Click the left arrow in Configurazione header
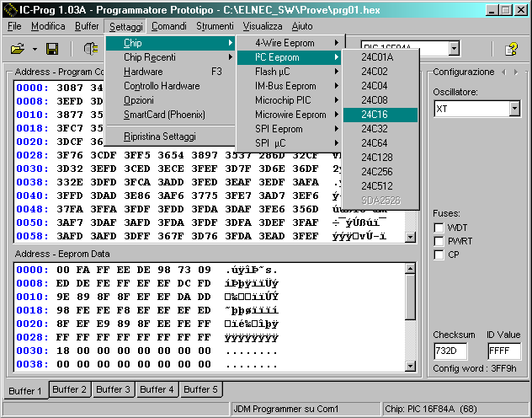This screenshot has height=418, width=532. pos(503,72)
